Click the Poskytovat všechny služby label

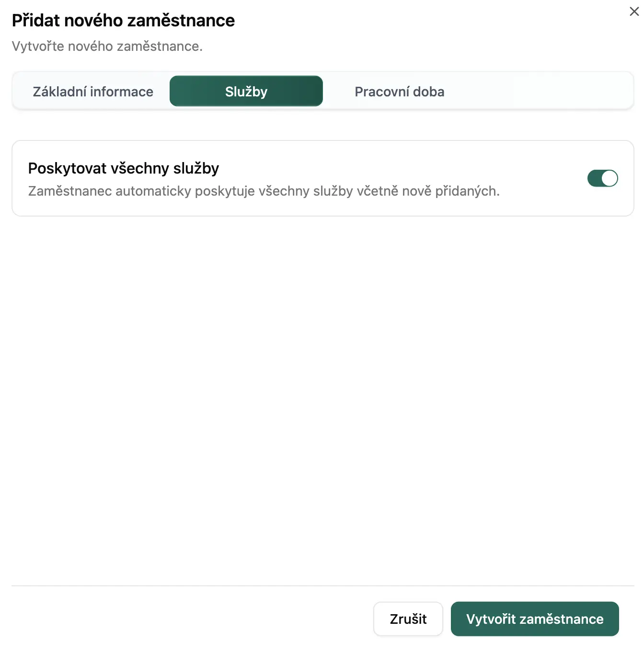coord(123,168)
